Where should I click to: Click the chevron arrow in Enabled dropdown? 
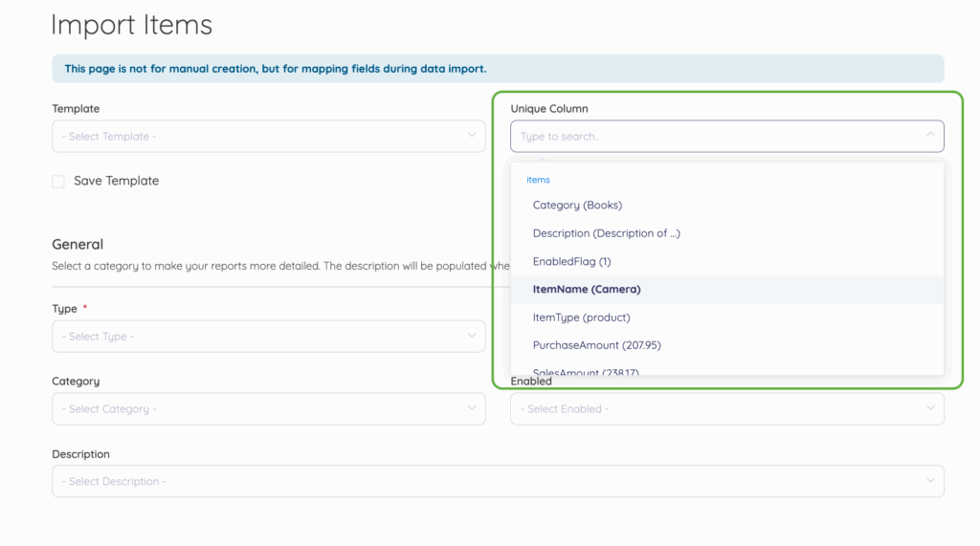930,408
